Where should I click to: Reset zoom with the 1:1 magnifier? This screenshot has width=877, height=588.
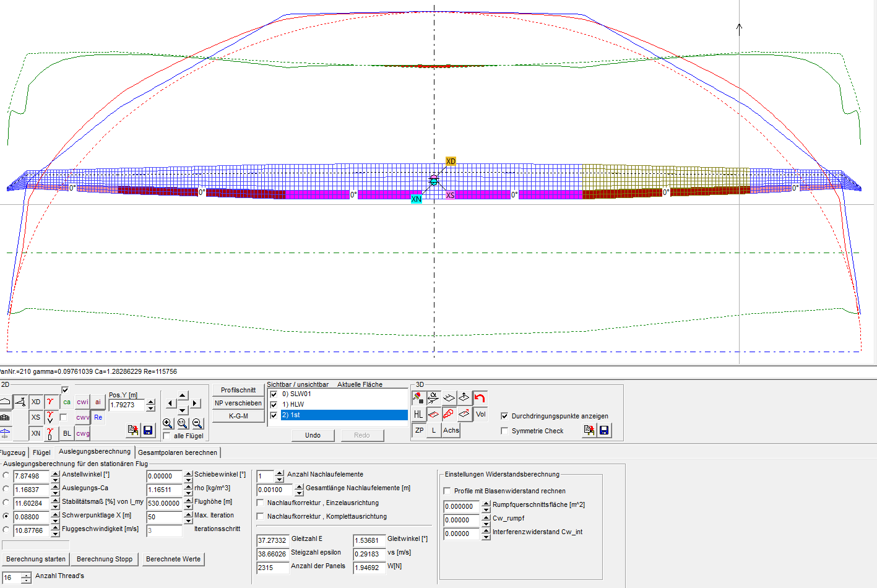pyautogui.click(x=183, y=423)
